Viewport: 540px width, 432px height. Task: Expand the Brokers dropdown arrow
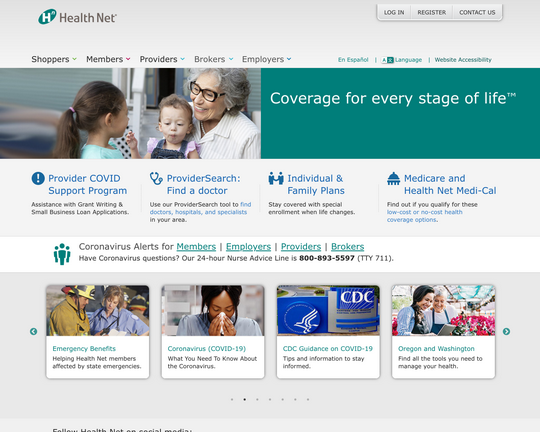(x=231, y=59)
